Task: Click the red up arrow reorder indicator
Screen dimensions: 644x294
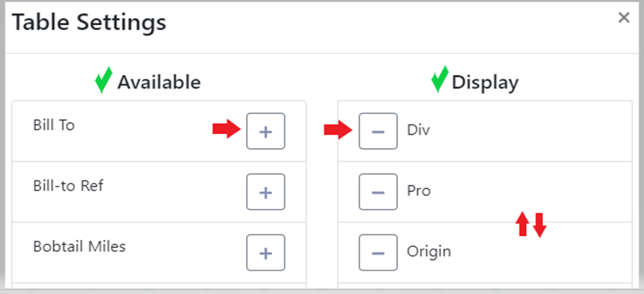Action: click(523, 224)
